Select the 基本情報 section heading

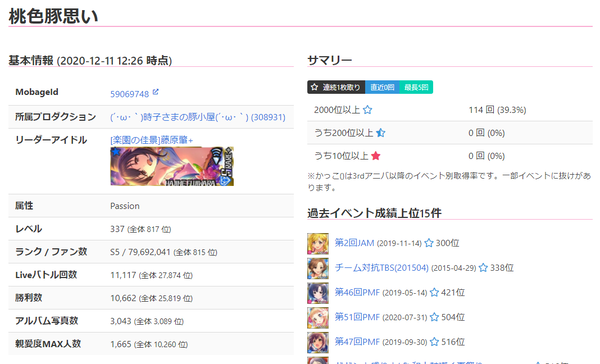pos(90,60)
